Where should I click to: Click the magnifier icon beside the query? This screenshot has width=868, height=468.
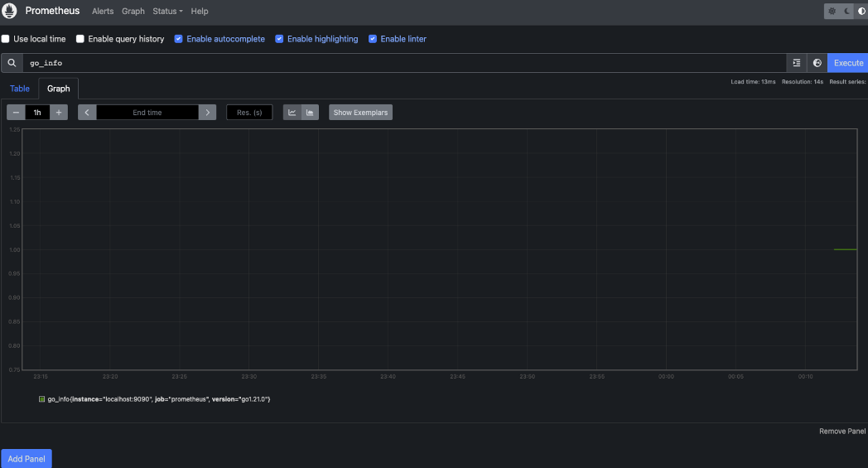coord(12,63)
